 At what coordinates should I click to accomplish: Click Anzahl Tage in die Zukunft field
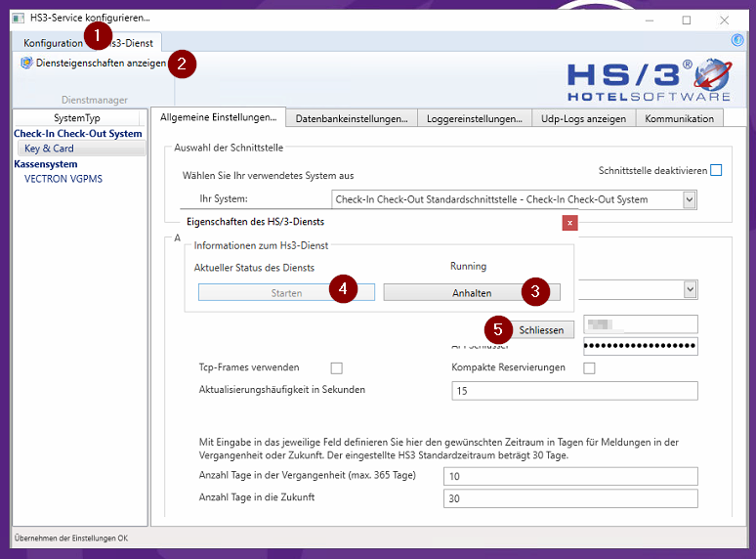click(570, 498)
